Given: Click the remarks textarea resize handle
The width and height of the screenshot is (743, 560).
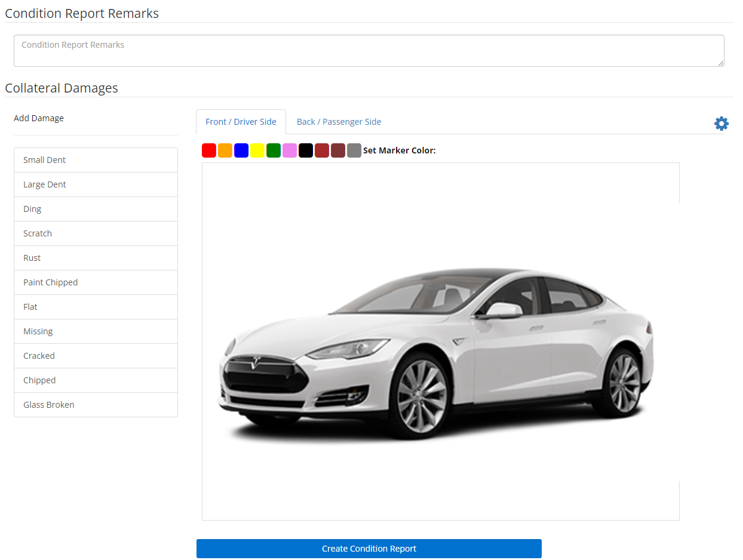Looking at the screenshot, I should click(720, 63).
